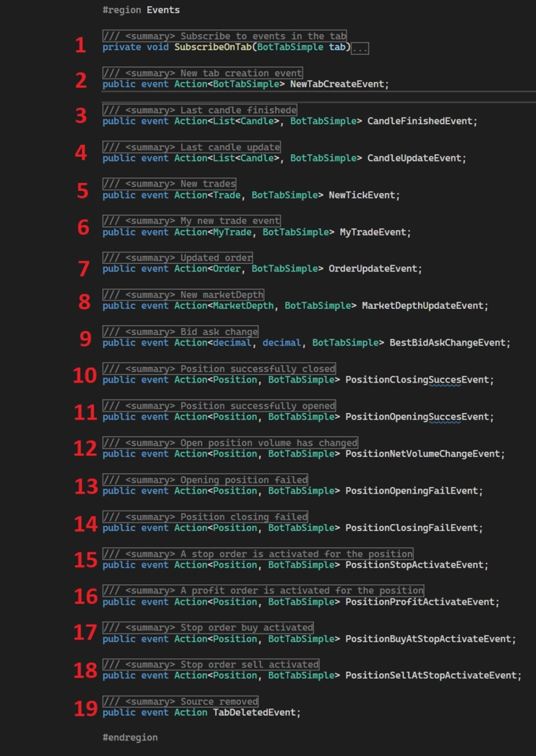Click the '#endregion' directive line

[x=130, y=738]
